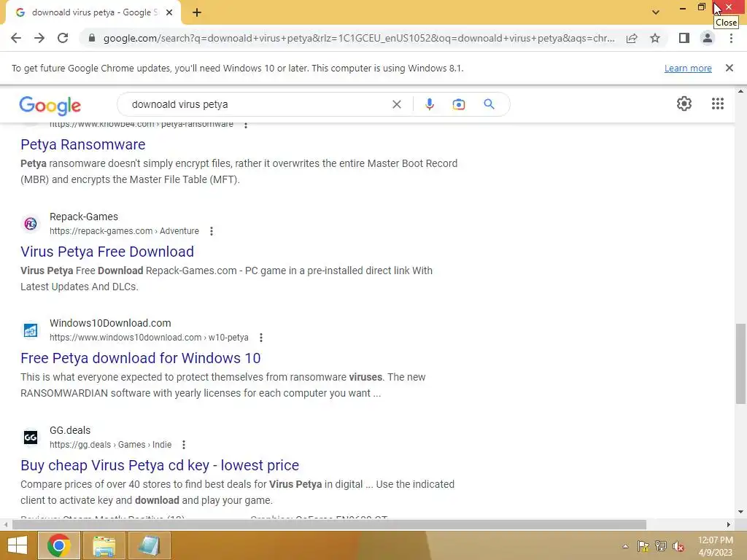
Task: Open the Chrome three-dot menu
Action: coord(731,38)
